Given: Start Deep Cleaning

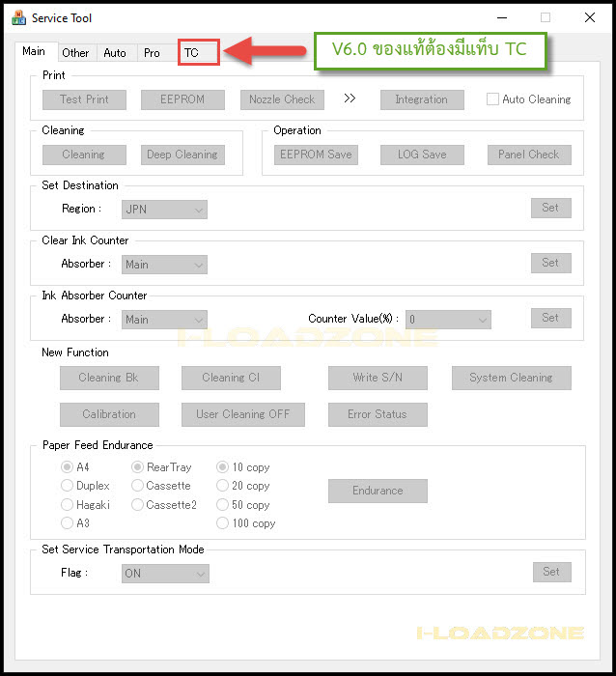Looking at the screenshot, I should click(182, 155).
